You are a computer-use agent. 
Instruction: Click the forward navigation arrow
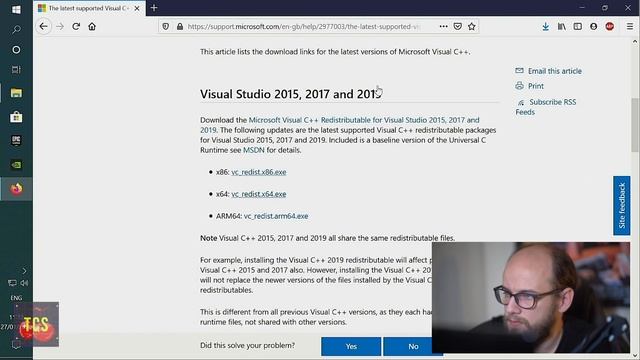tap(60, 27)
